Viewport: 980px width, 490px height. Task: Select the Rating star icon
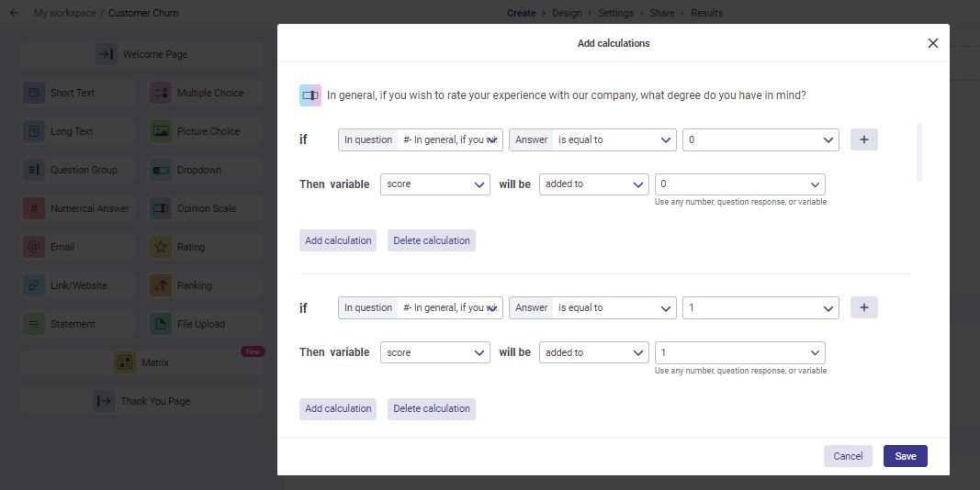coord(161,247)
